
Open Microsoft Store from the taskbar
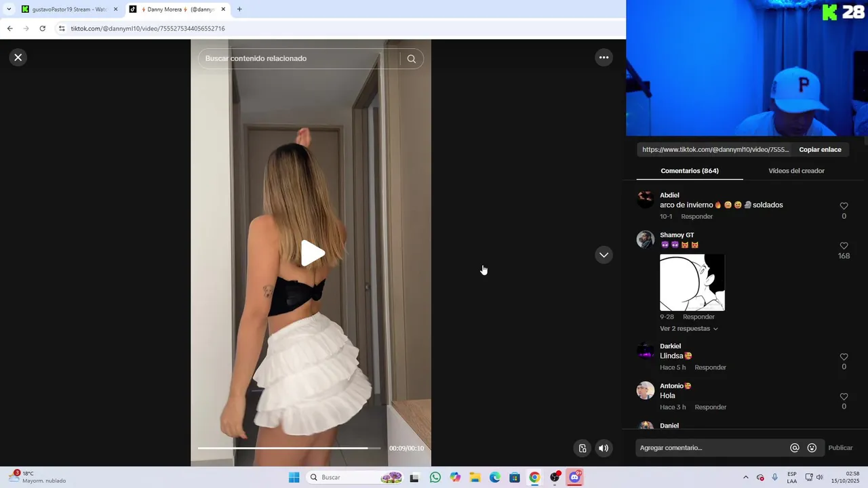[515, 478]
